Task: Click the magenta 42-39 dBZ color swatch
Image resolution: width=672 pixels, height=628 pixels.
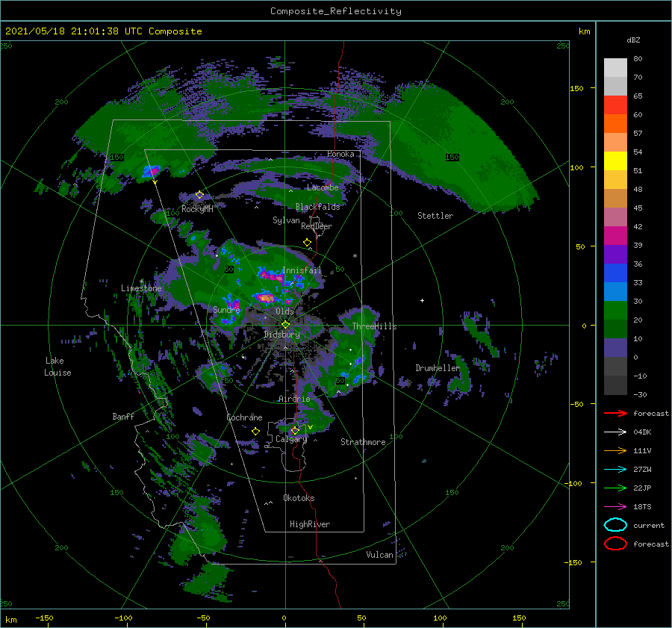Action: click(x=615, y=236)
